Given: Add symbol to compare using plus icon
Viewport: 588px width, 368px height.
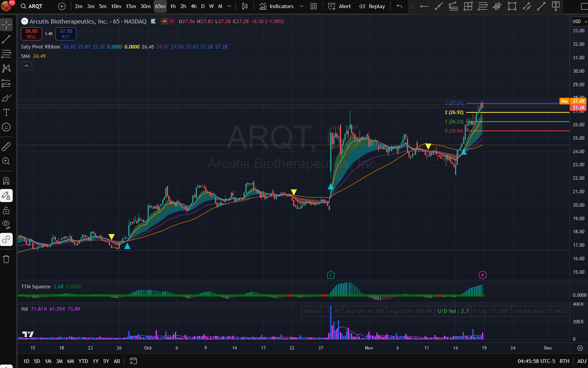Looking at the screenshot, I should (x=62, y=6).
